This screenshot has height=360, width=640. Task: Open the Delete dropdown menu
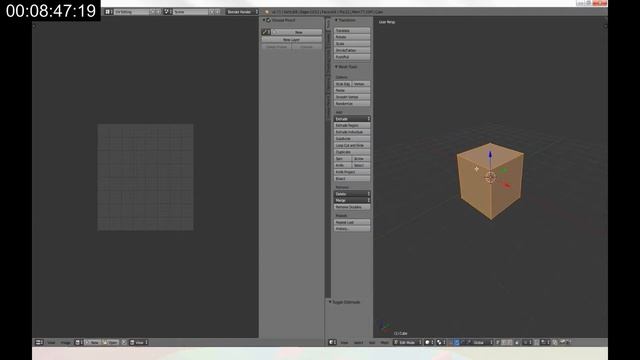coord(352,193)
